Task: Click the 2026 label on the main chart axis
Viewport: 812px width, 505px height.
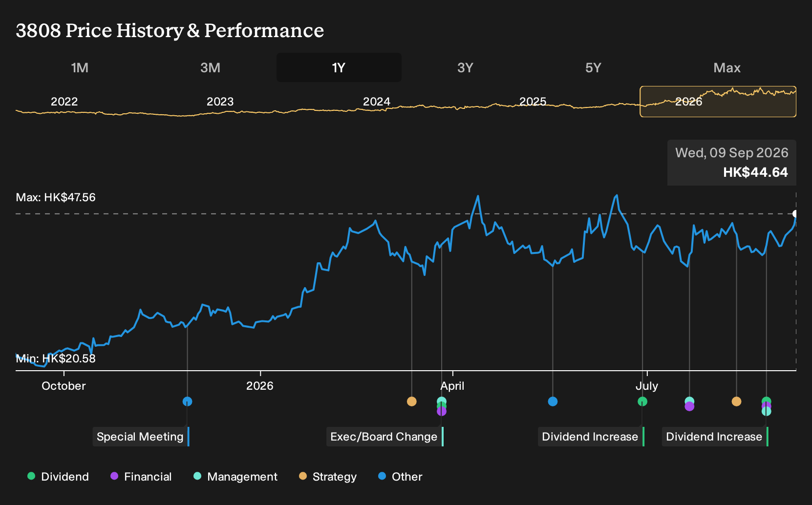Action: pos(260,386)
